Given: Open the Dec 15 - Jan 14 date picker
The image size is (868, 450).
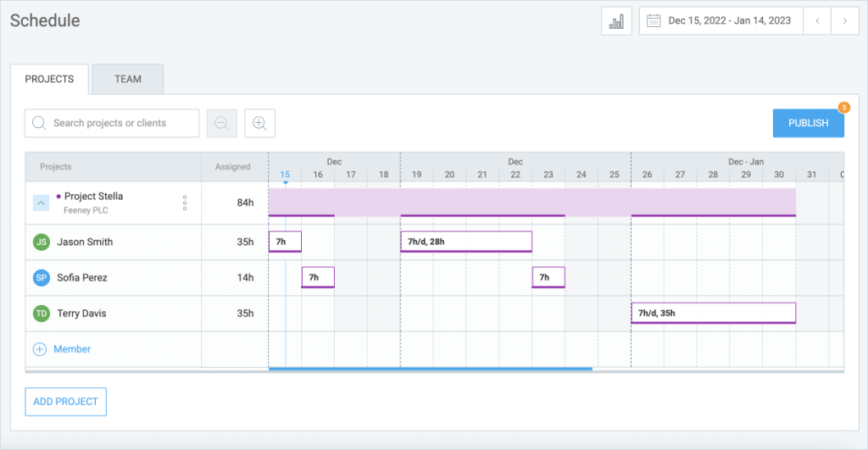Looking at the screenshot, I should pos(721,21).
